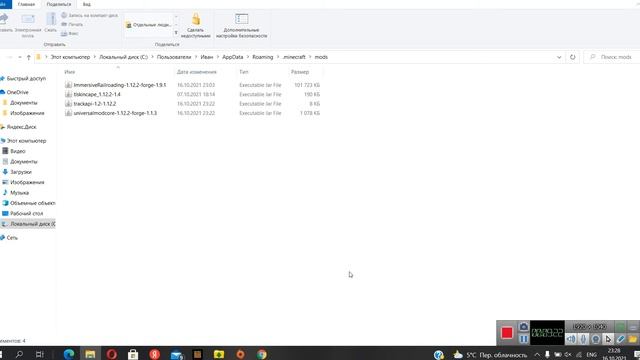640x360 pixels.
Task: Choose Запись на компакт-диск
Action: pyautogui.click(x=90, y=15)
